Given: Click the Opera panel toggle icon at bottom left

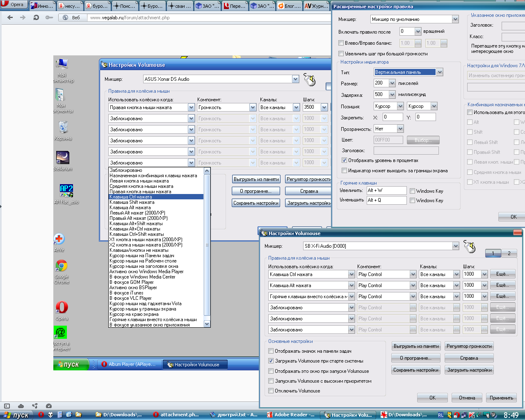Looking at the screenshot, I should click(7, 406).
